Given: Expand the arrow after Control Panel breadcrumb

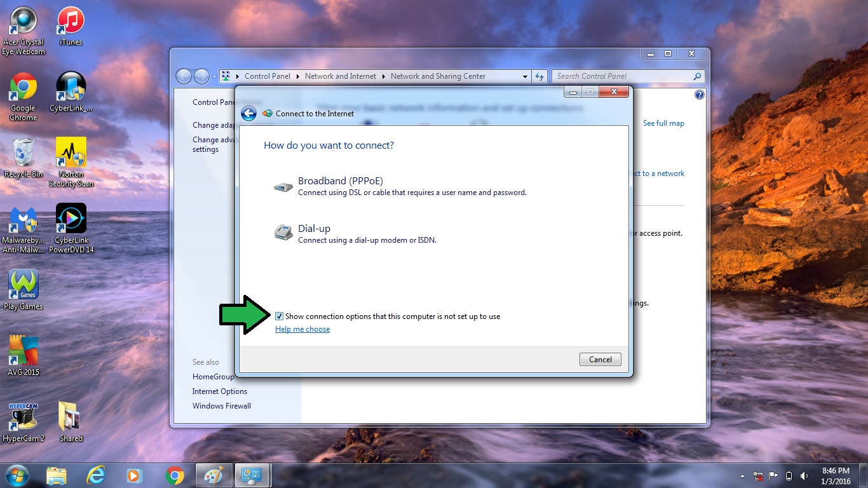Looking at the screenshot, I should [x=297, y=76].
